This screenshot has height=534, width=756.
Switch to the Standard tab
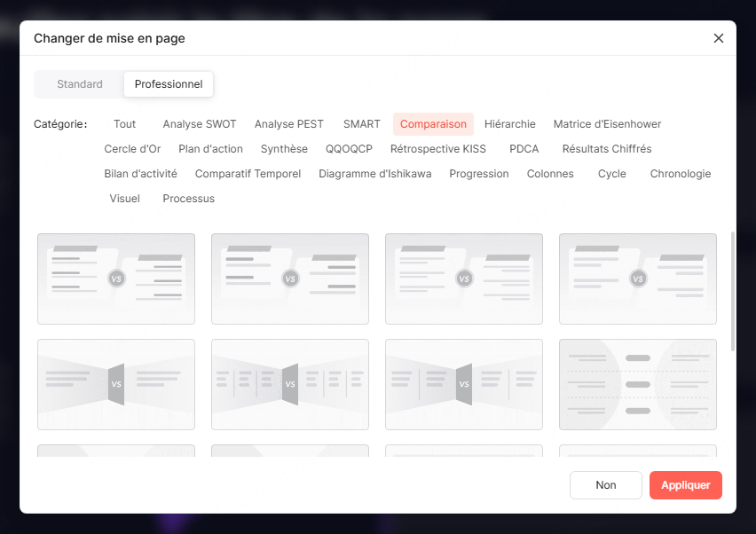coord(80,84)
